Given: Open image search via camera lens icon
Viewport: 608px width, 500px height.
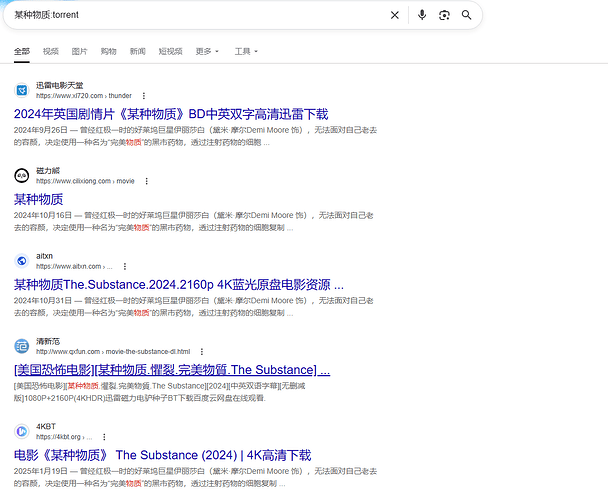Looking at the screenshot, I should click(444, 15).
